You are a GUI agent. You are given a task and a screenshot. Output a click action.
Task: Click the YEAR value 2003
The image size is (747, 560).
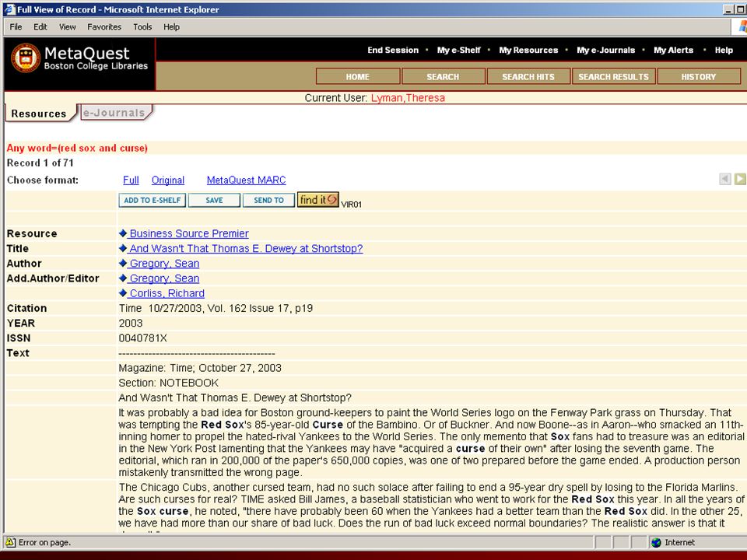pyautogui.click(x=131, y=323)
